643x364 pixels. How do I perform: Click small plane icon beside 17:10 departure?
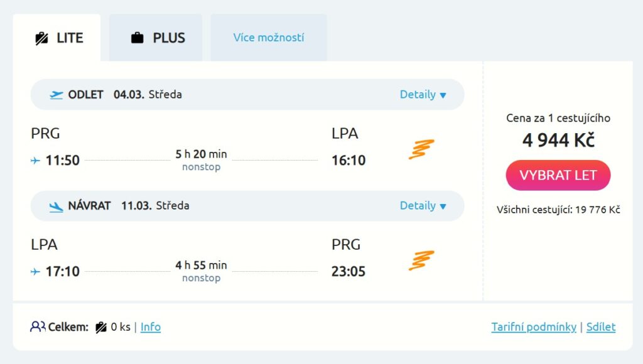point(36,272)
